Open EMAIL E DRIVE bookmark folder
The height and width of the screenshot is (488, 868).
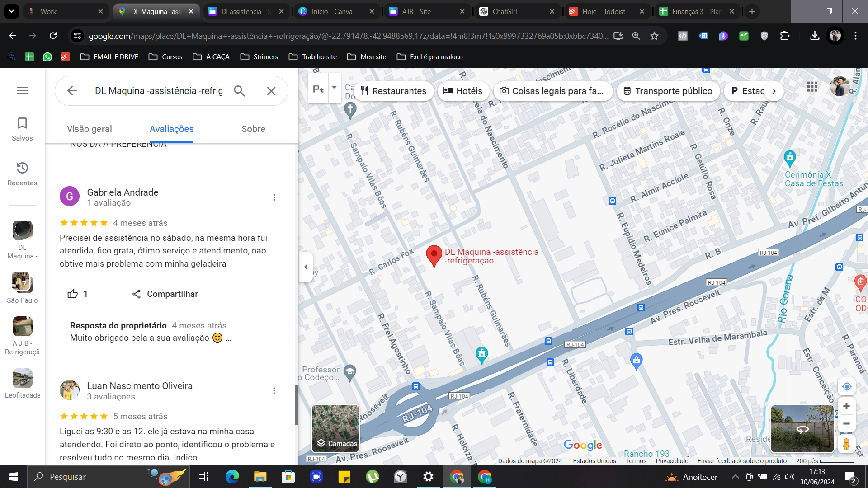109,57
